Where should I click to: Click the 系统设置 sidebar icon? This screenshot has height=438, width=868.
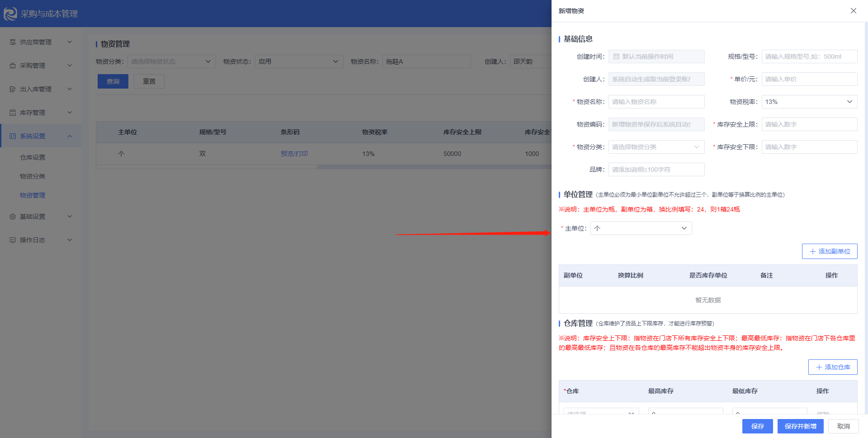coord(13,136)
